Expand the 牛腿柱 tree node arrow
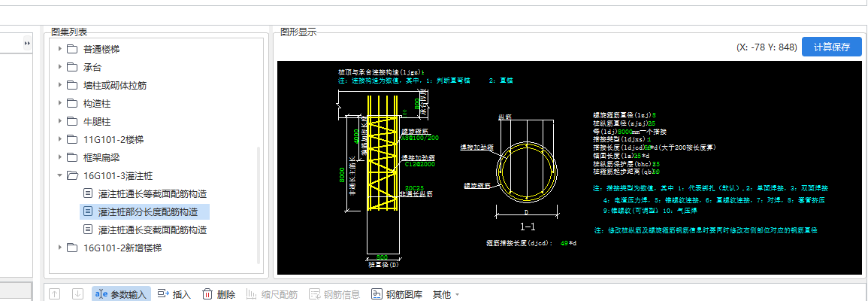This screenshot has width=868, height=301. (60, 121)
